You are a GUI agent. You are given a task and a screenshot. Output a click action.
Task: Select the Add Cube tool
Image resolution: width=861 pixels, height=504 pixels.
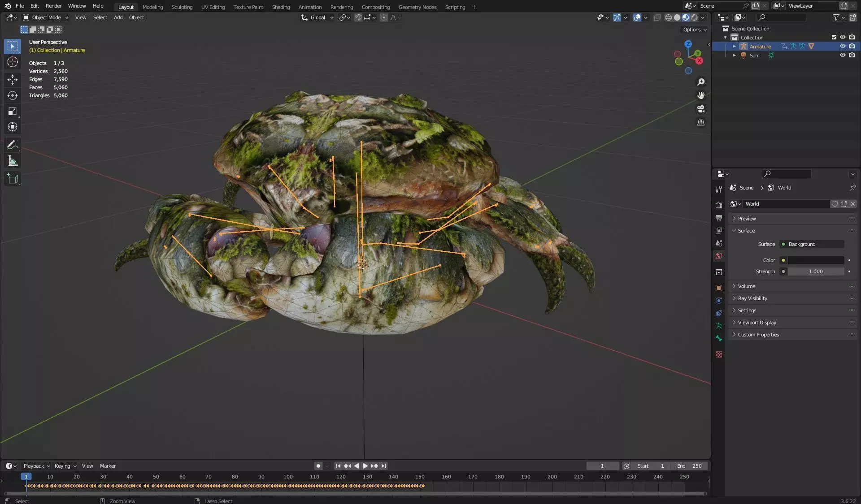[x=13, y=179]
